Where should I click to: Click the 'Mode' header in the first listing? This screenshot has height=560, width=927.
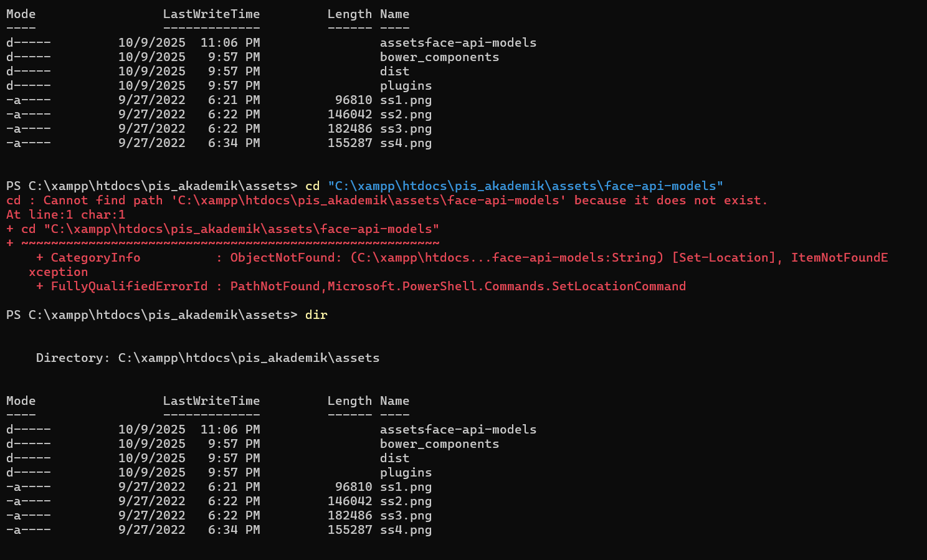click(x=21, y=14)
